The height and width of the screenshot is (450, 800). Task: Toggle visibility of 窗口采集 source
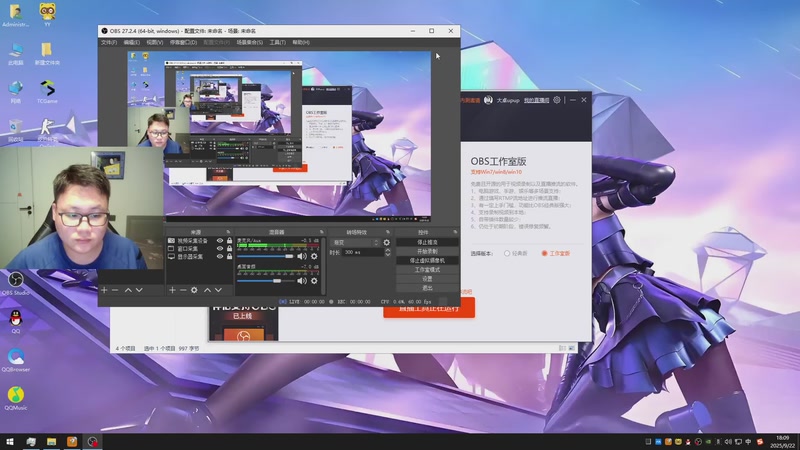(x=220, y=248)
